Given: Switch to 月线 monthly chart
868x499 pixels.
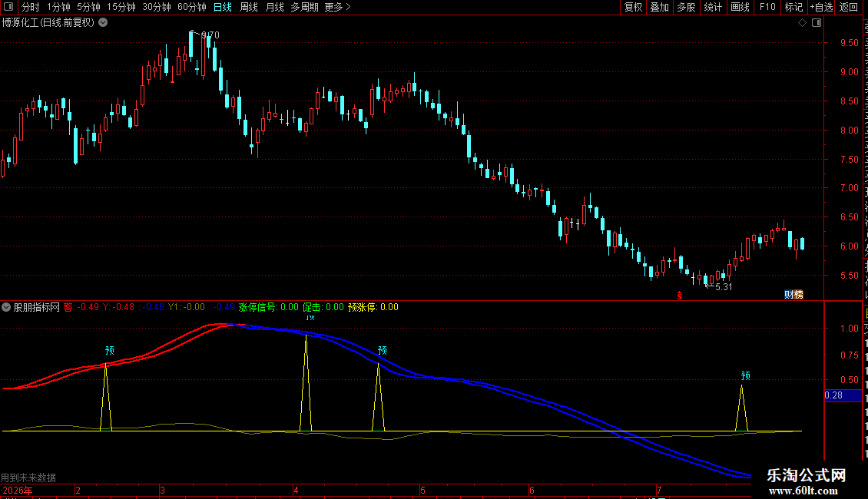Looking at the screenshot, I should click(x=274, y=7).
